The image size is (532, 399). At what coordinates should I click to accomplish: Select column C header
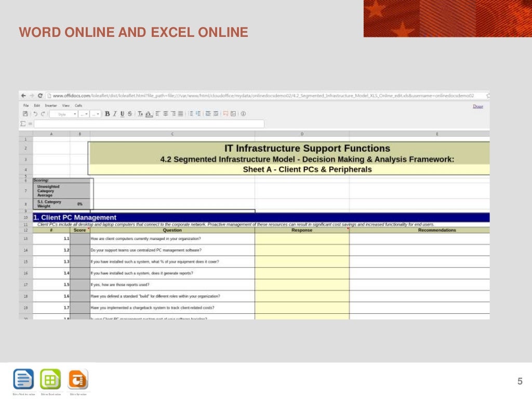(x=172, y=134)
